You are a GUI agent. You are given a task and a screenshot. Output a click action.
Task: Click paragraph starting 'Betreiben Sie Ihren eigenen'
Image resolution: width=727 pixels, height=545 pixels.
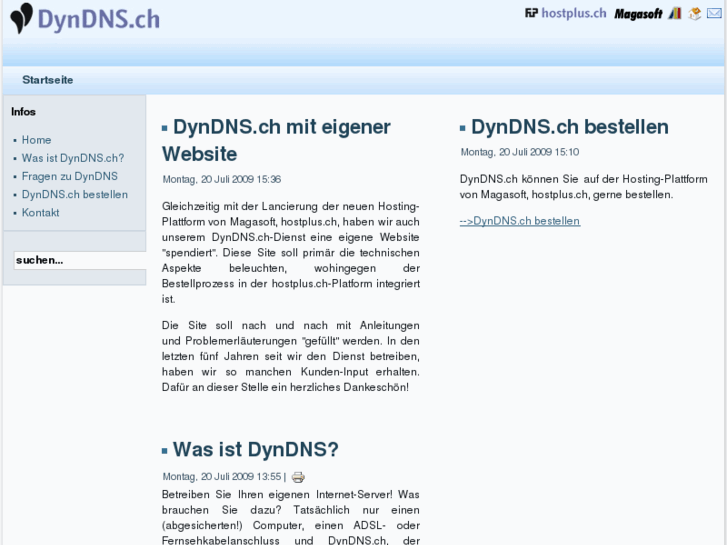pos(291,517)
